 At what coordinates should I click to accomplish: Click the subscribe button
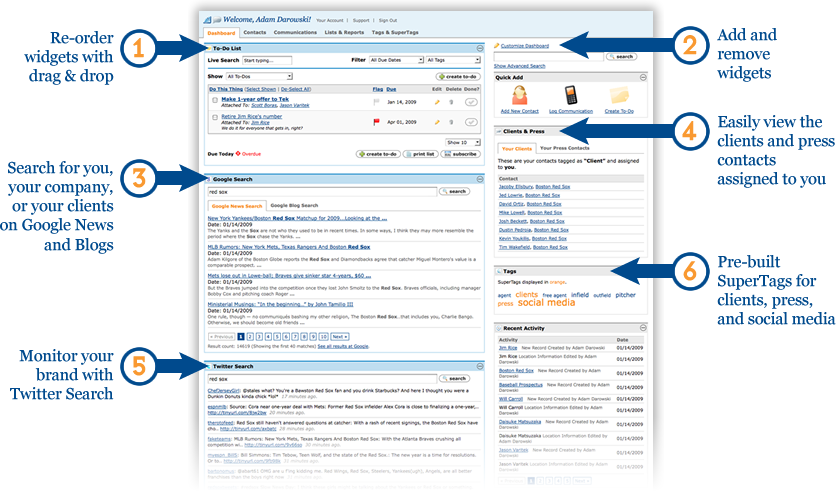pos(461,154)
